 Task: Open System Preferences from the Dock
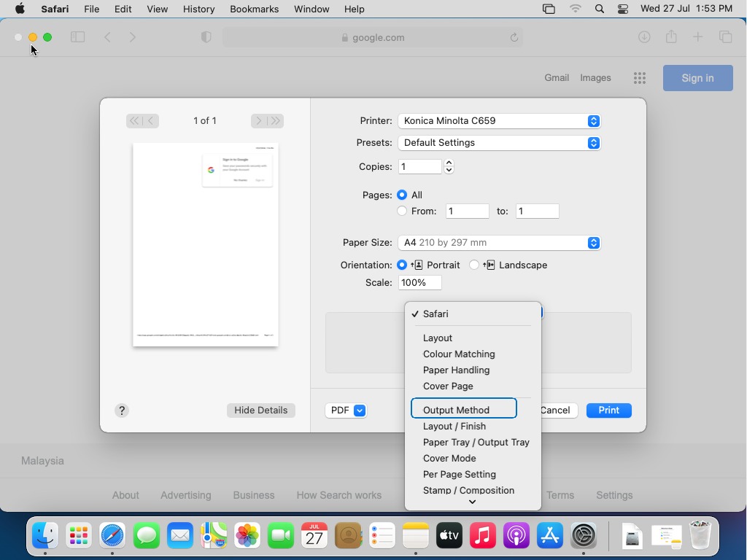[584, 536]
